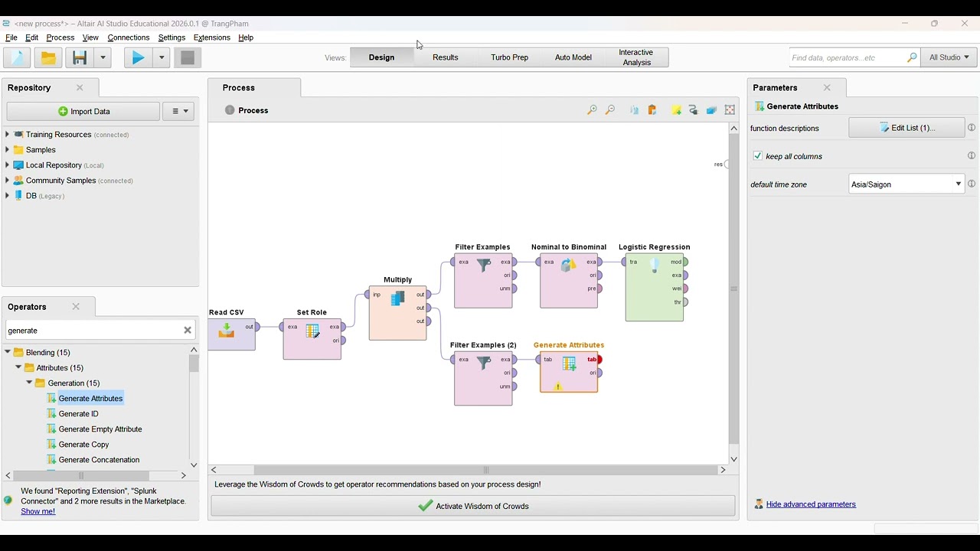Click the fit process to view icon
Screen dimensions: 980x551
pos(730,111)
